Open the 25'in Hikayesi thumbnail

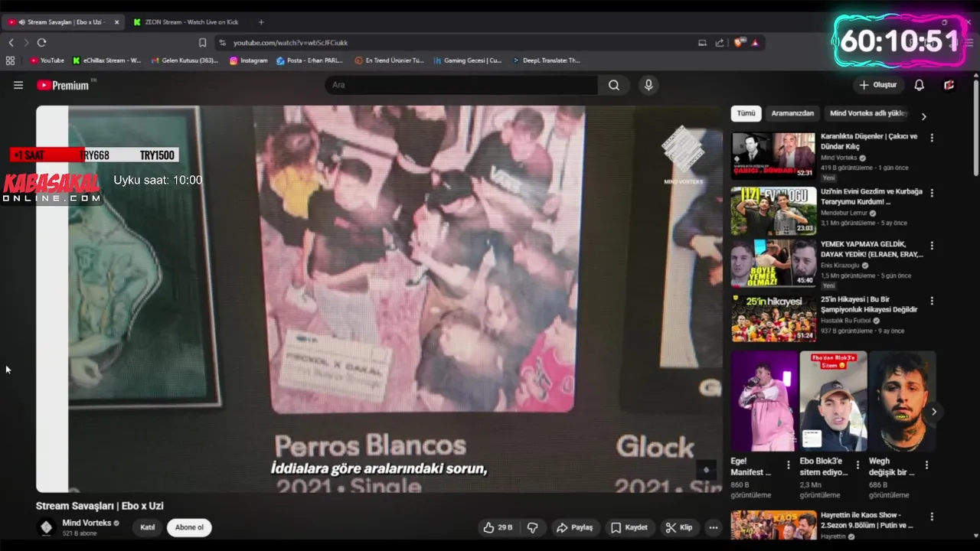pos(773,319)
